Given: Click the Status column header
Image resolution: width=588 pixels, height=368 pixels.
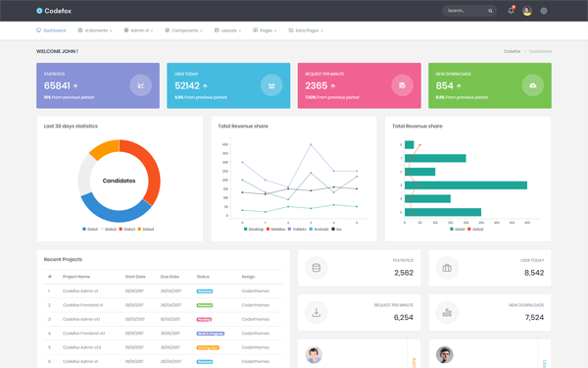Looking at the screenshot, I should (203, 277).
